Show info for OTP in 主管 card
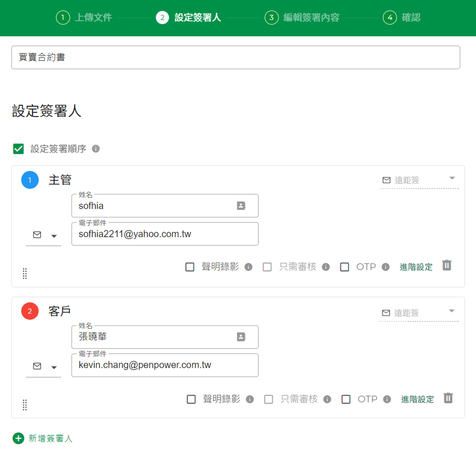 coord(386,267)
